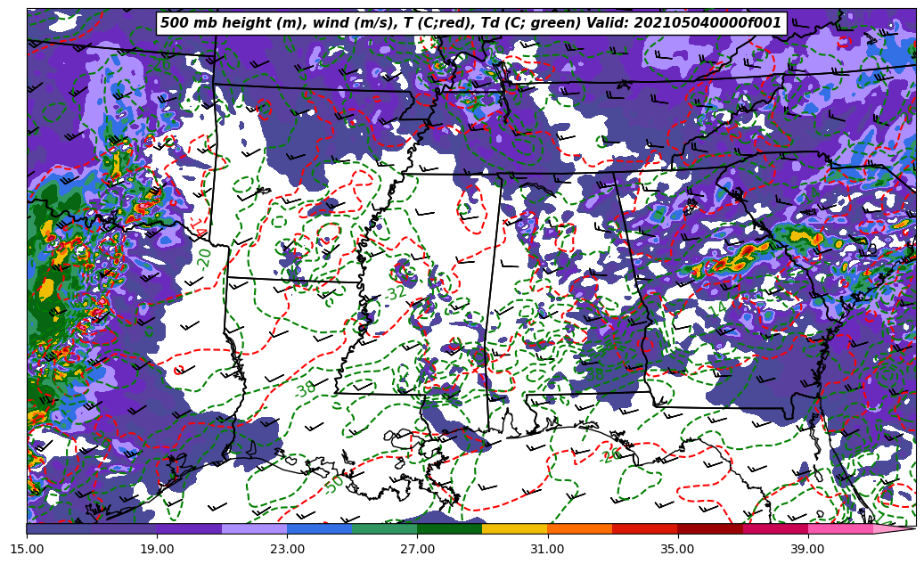Click the 23.00 colorbar tick label
The height and width of the screenshot is (564, 924).
point(287,549)
